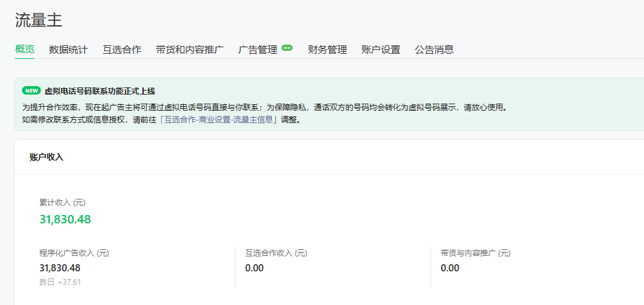Open the 数据统计 tab

pos(68,49)
